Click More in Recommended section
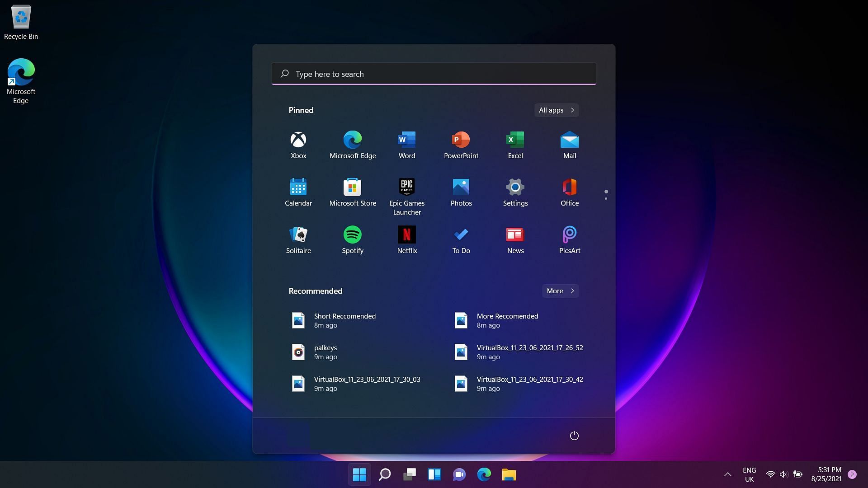Screen dimensions: 868x488 [560, 290]
